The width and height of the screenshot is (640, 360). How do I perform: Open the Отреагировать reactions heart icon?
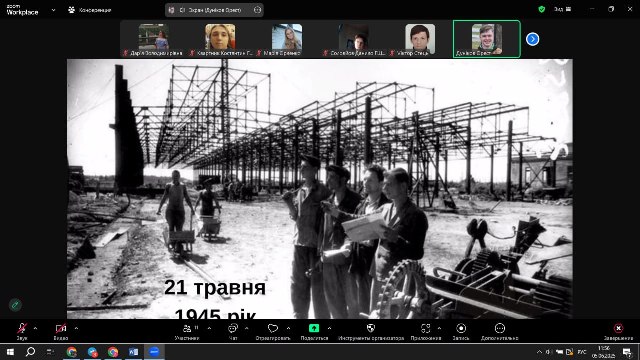273,331
